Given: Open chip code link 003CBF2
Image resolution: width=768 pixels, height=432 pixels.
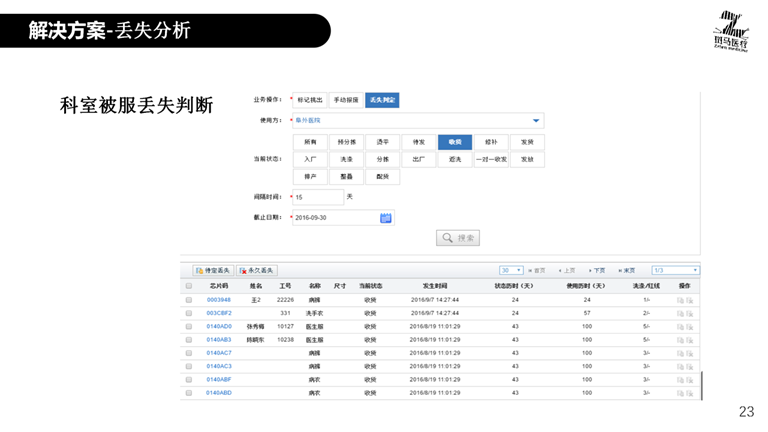Looking at the screenshot, I should tap(219, 313).
